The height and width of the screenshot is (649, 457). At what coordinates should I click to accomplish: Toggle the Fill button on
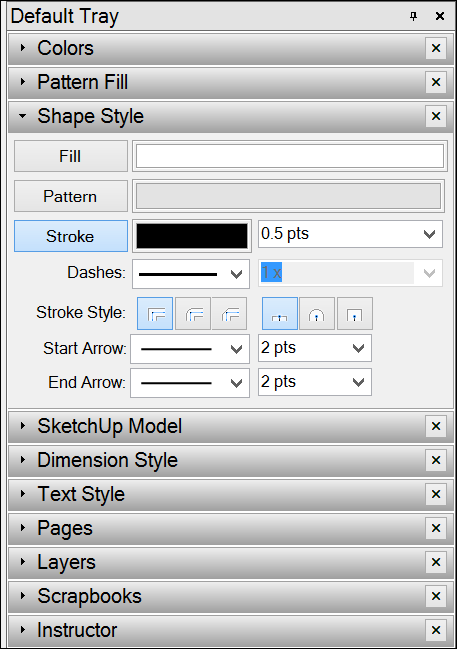[x=71, y=156]
